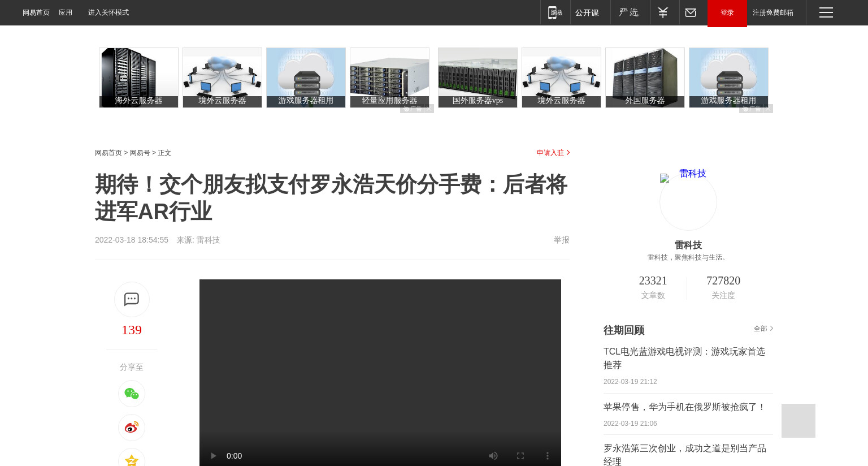
Task: Mute the video volume
Action: (493, 456)
